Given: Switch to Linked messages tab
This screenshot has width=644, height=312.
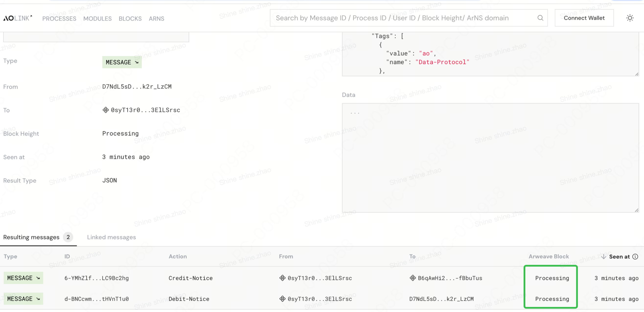Looking at the screenshot, I should point(111,237).
